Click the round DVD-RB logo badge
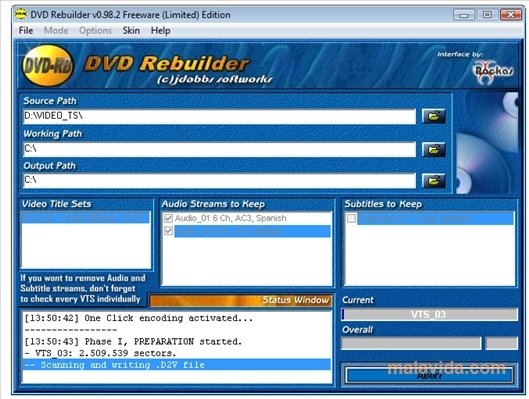This screenshot has height=399, width=529. (x=48, y=66)
